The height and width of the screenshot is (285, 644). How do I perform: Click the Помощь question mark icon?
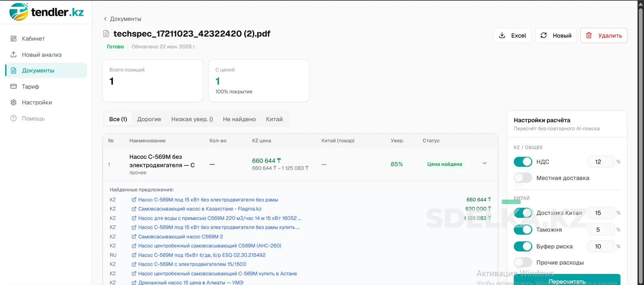coord(13,118)
